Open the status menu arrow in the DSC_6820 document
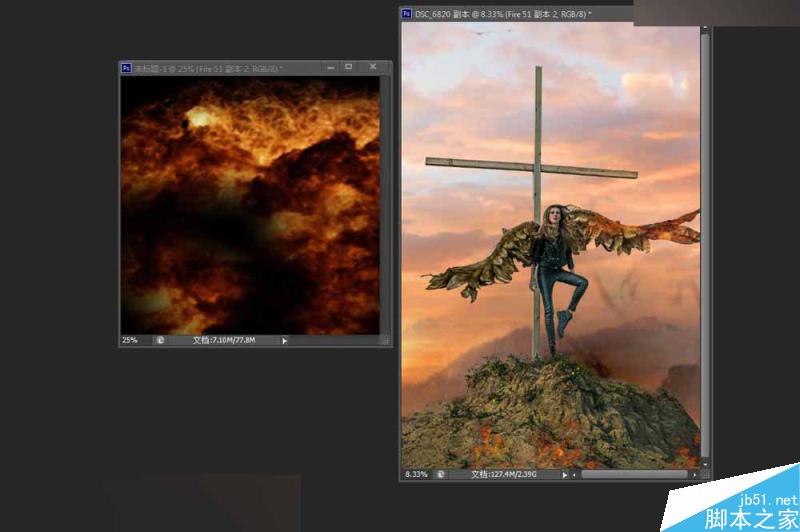Image resolution: width=800 pixels, height=532 pixels. tap(565, 475)
